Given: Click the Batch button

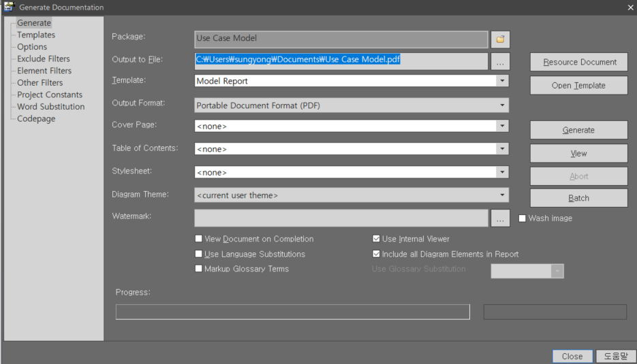Looking at the screenshot, I should (x=578, y=198).
